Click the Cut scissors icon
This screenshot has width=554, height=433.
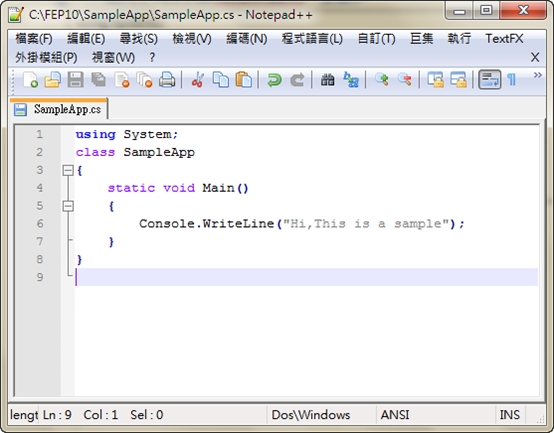tap(198, 79)
